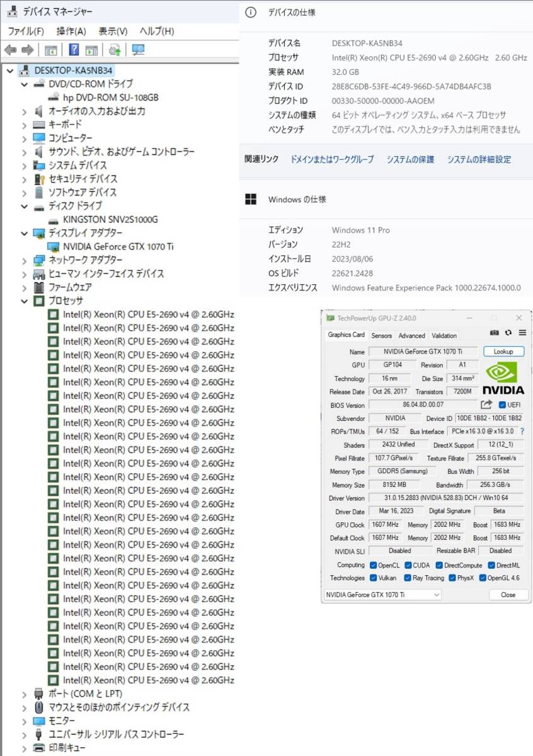Image resolution: width=533 pixels, height=756 pixels.
Task: Select the DESKTOP-KA5NB34 computer icon in the tree
Action: tap(25, 71)
